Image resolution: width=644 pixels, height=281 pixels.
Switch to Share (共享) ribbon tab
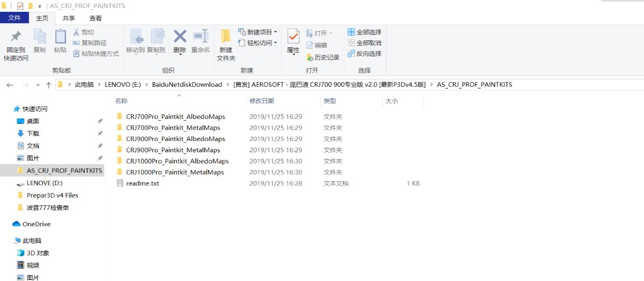point(69,18)
